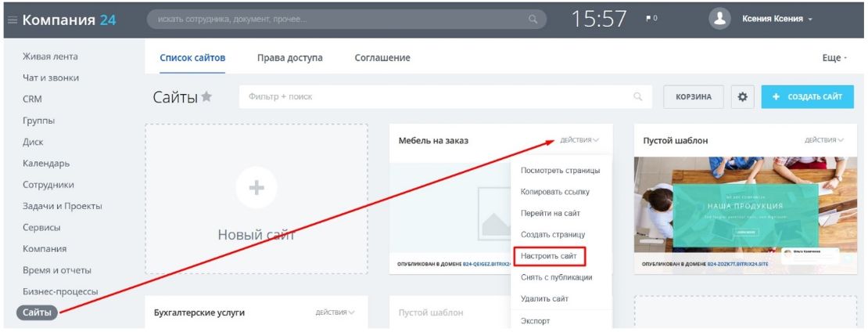
Task: Open Действия menu for Пустой шаблон top card
Action: click(x=824, y=140)
